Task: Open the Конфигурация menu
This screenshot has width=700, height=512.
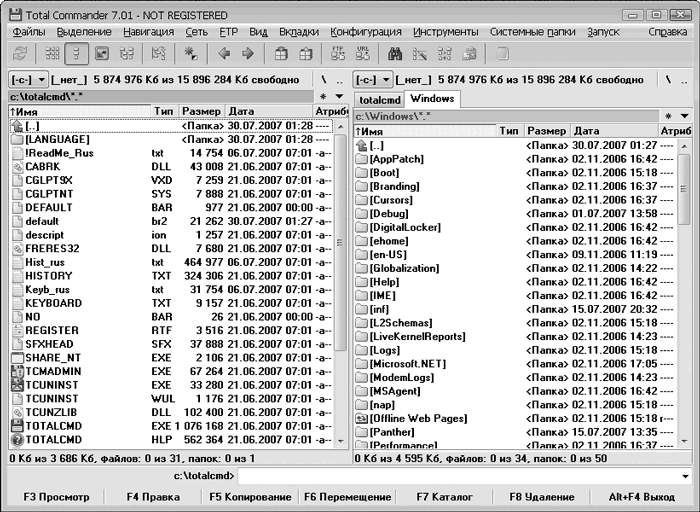Action: pyautogui.click(x=366, y=32)
